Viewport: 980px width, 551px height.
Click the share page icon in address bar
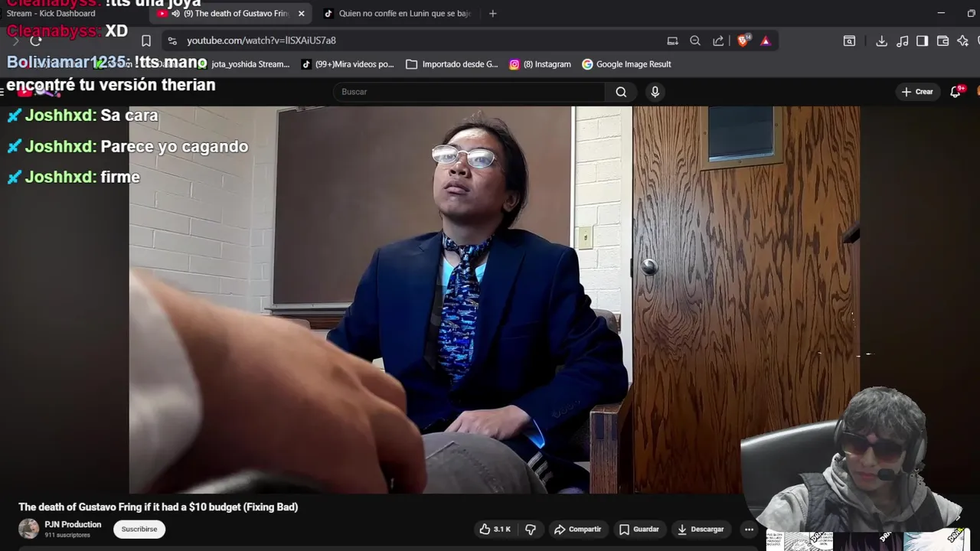point(718,41)
